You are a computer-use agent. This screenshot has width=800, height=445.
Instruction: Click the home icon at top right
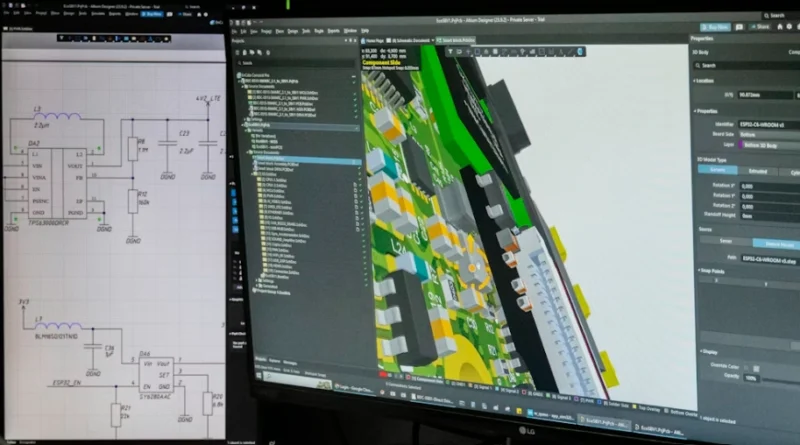coord(780,27)
